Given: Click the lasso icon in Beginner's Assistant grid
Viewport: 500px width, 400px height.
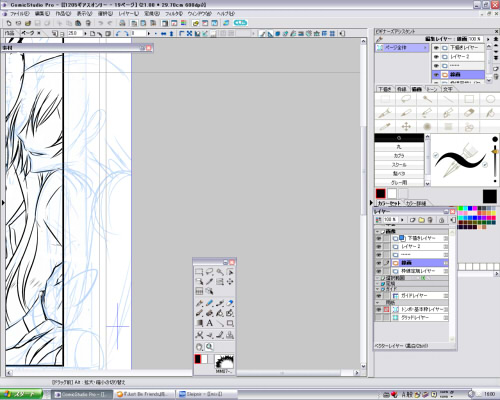Looking at the screenshot, I should point(406,99).
